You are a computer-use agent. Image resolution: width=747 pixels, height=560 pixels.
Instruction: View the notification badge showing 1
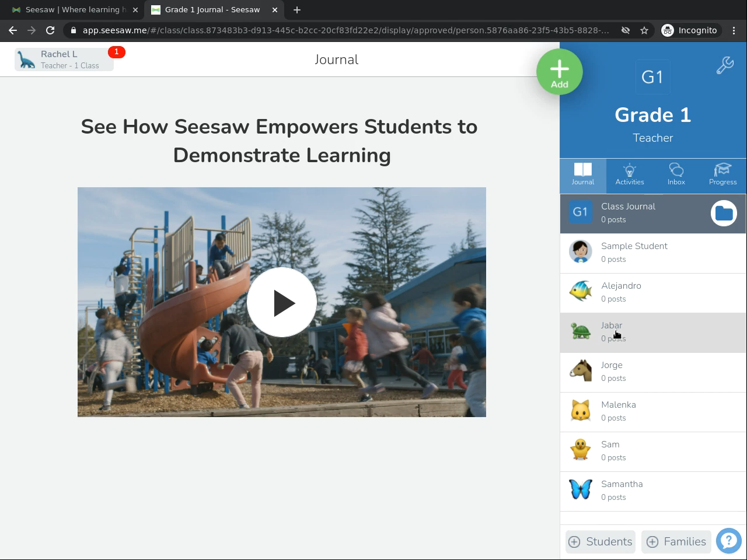point(117,52)
